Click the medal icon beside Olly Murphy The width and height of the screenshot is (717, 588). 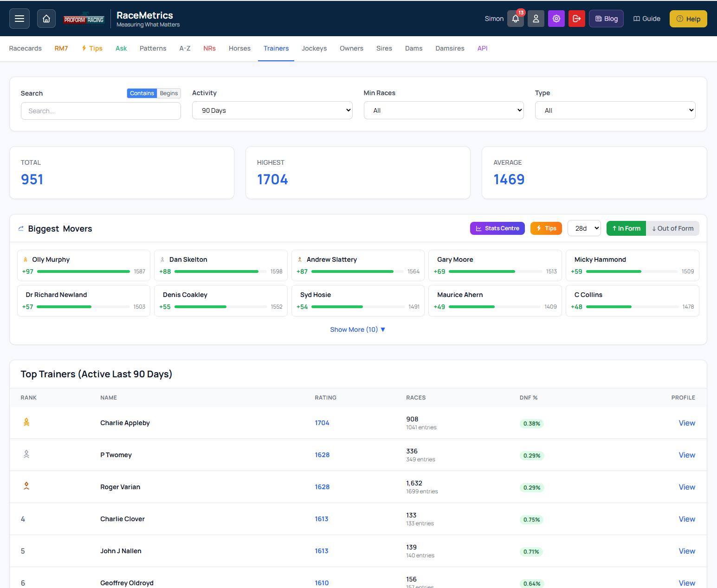pyautogui.click(x=26, y=260)
